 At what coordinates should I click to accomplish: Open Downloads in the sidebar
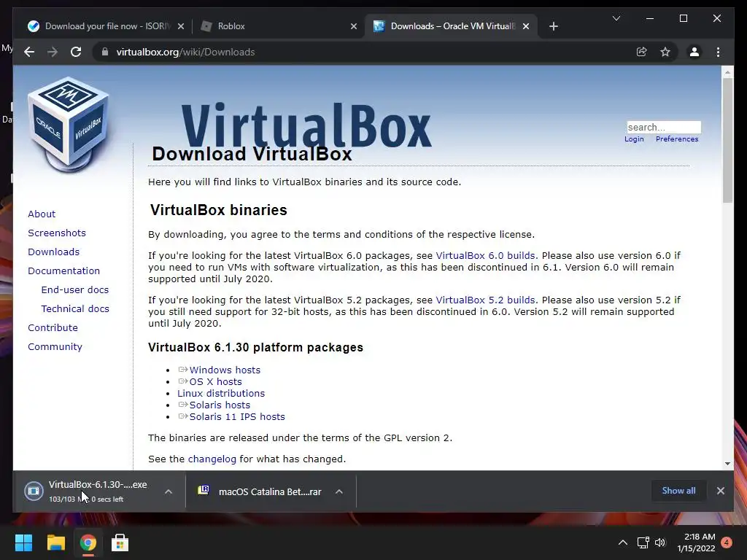tap(53, 252)
